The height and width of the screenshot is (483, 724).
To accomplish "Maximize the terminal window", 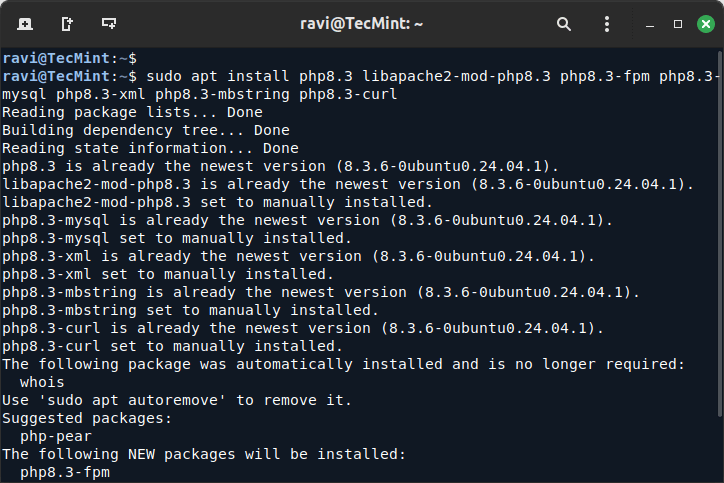I will [x=678, y=23].
